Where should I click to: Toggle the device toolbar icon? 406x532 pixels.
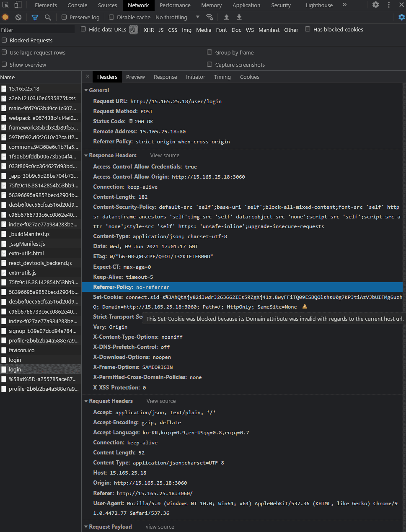coord(18,5)
